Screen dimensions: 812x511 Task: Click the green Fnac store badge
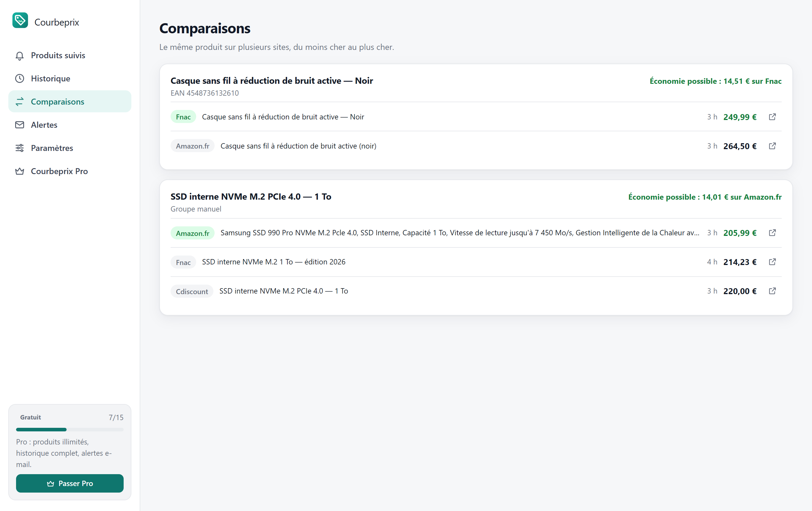[183, 117]
